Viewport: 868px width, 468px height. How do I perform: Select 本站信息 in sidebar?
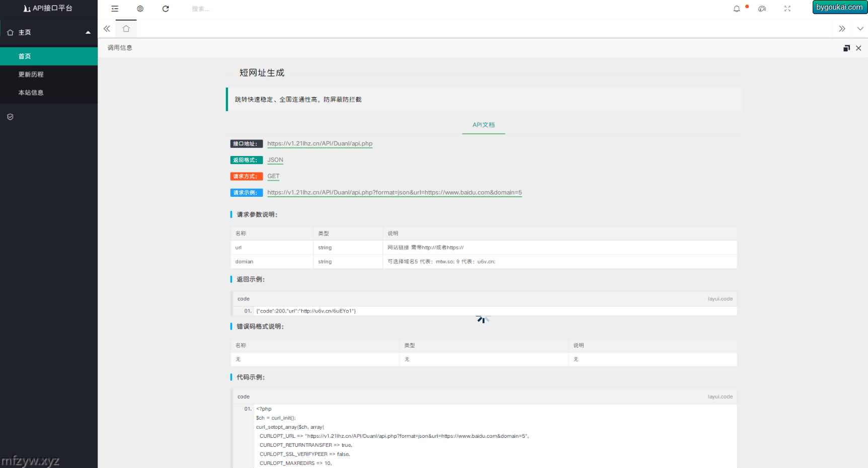[31, 93]
